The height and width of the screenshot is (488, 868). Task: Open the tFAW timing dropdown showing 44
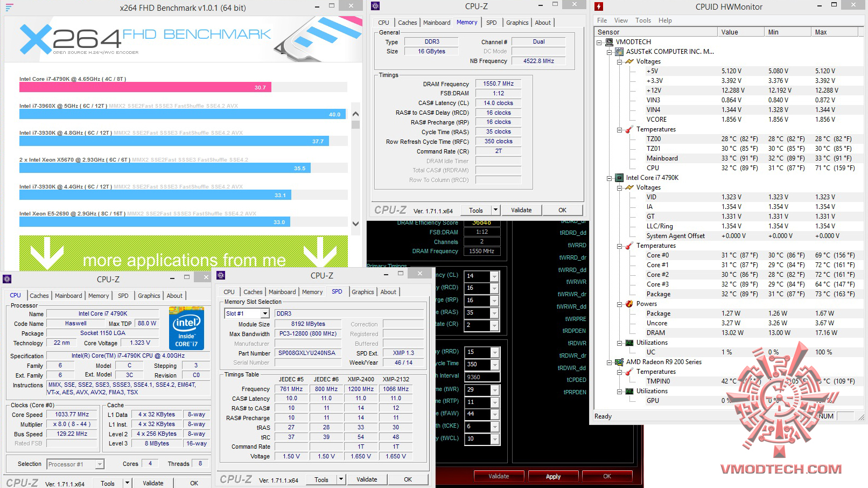[494, 414]
